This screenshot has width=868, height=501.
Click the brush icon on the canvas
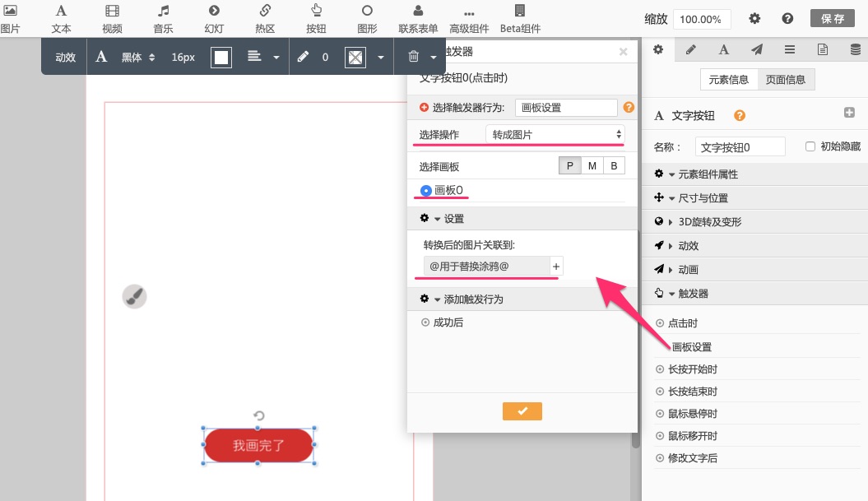click(x=135, y=297)
